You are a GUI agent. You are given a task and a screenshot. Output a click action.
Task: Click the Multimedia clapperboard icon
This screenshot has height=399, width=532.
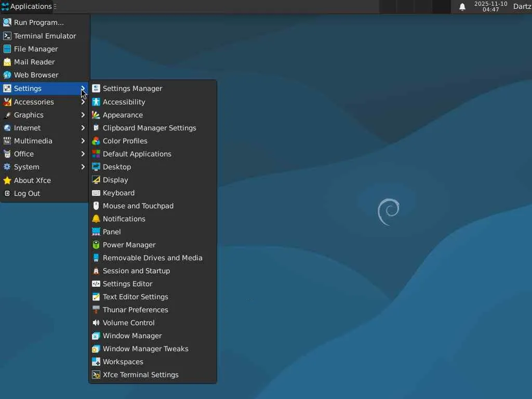click(x=7, y=141)
